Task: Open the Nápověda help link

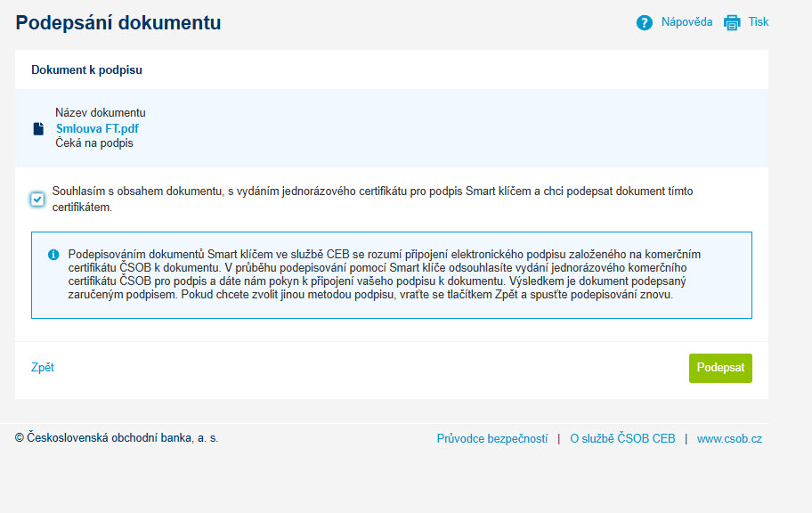Action: (686, 22)
